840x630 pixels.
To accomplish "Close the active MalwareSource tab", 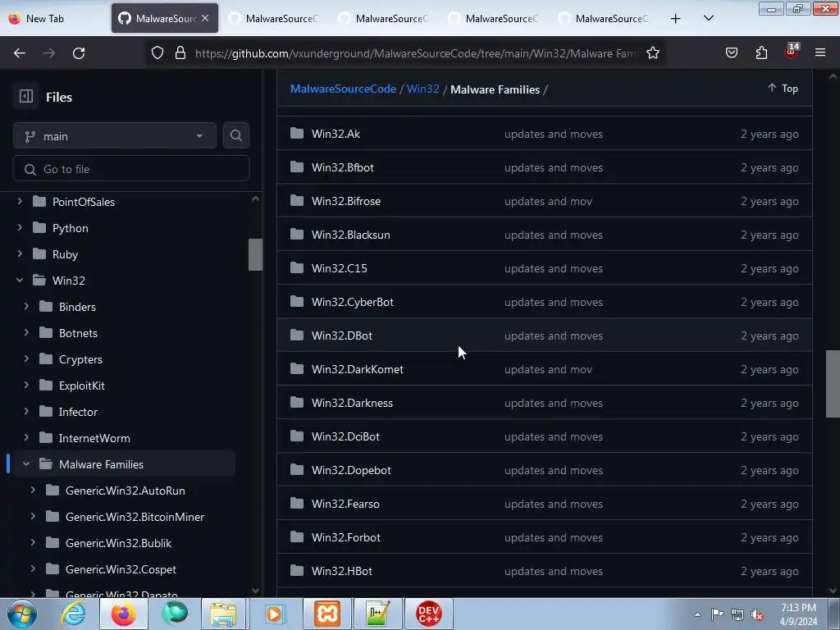I will click(205, 18).
